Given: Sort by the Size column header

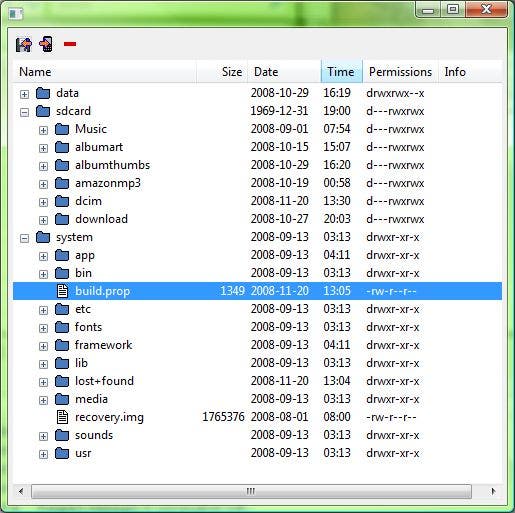Looking at the screenshot, I should coord(222,72).
